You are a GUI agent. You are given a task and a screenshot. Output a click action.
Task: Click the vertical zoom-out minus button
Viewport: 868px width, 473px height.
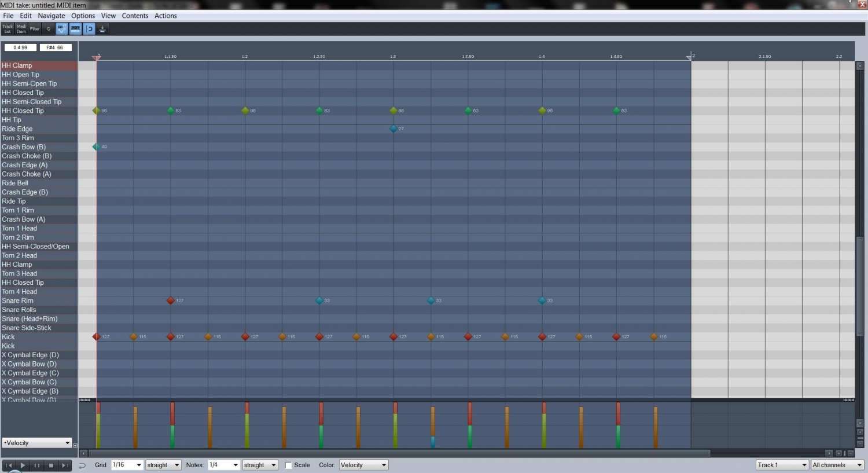pos(860,443)
